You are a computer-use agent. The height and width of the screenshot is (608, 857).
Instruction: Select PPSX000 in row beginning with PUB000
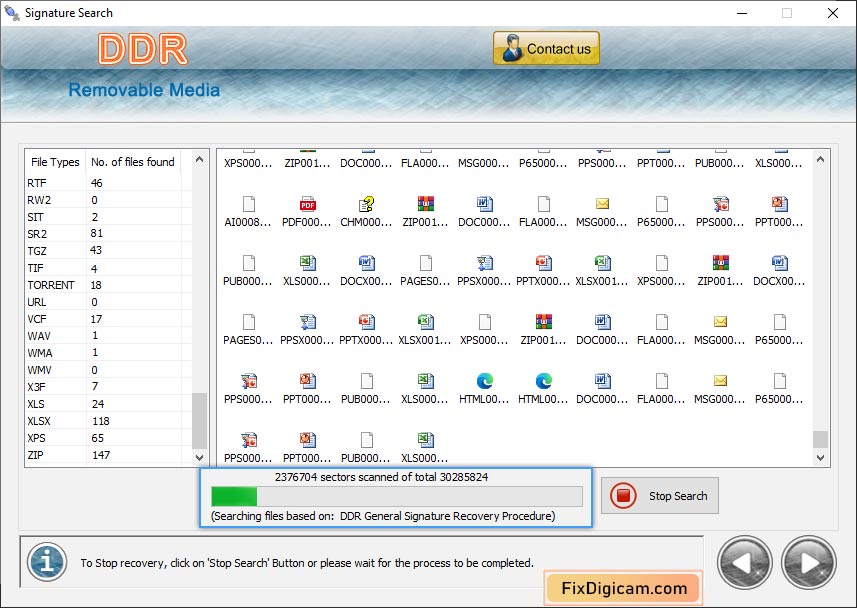click(484, 264)
